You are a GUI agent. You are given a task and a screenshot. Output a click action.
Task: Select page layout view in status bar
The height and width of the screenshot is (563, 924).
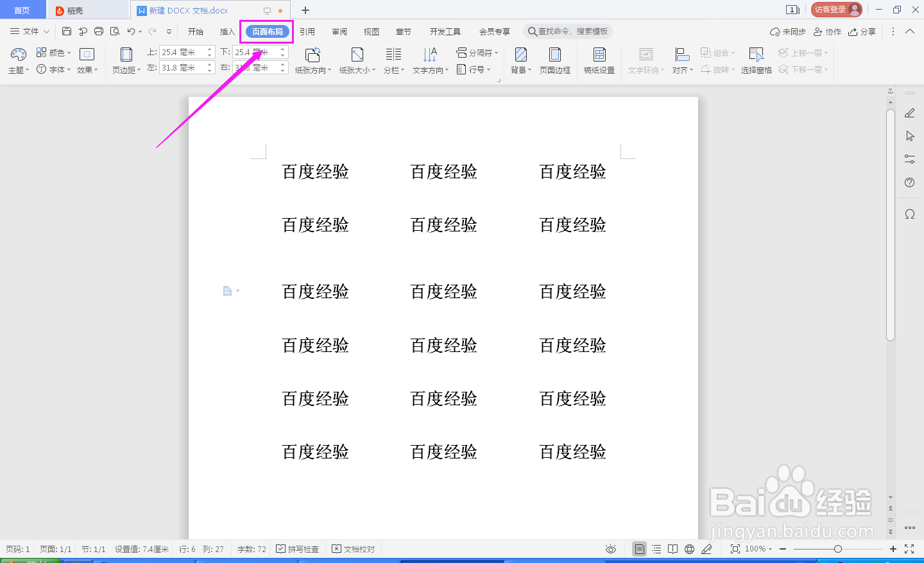[640, 549]
